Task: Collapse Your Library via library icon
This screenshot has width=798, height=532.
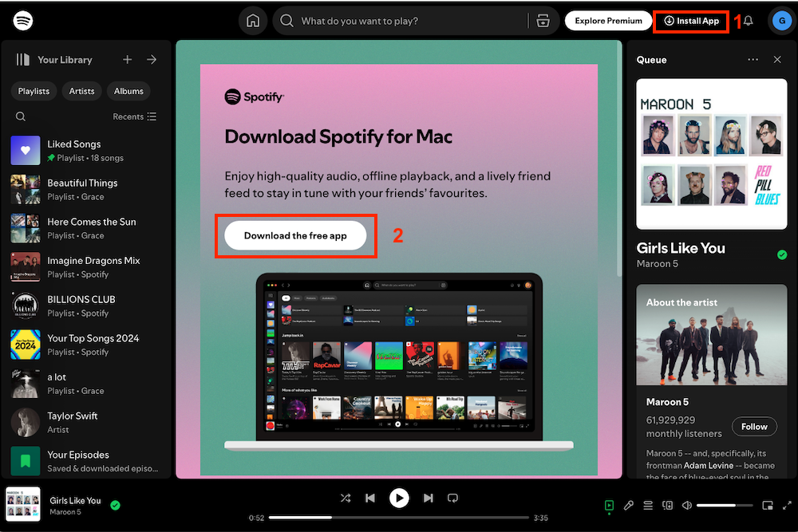Action: click(x=23, y=60)
